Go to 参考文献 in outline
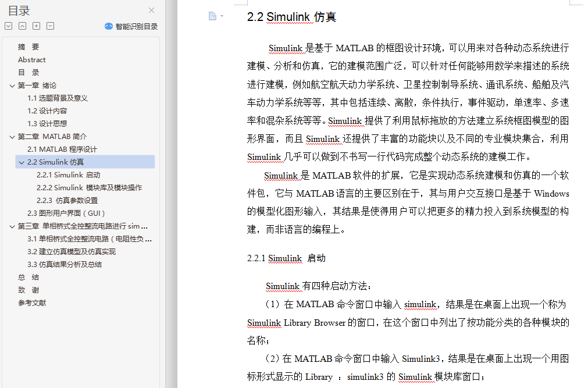This screenshot has height=388, width=588. (x=32, y=302)
